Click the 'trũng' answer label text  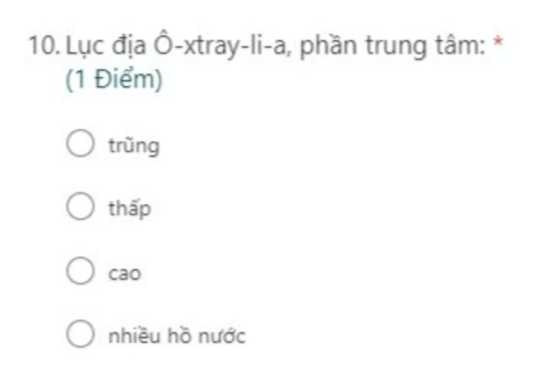tap(134, 146)
